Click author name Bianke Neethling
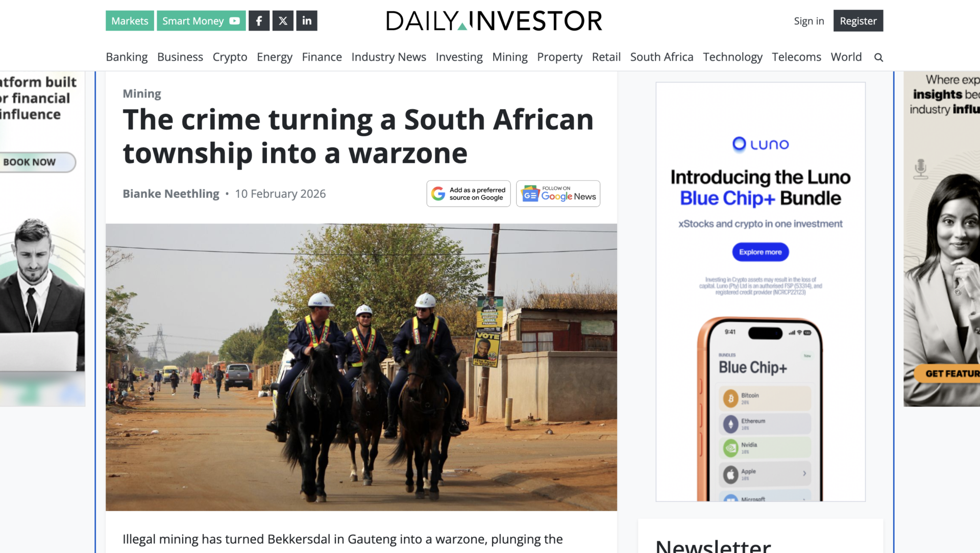 [x=171, y=194]
